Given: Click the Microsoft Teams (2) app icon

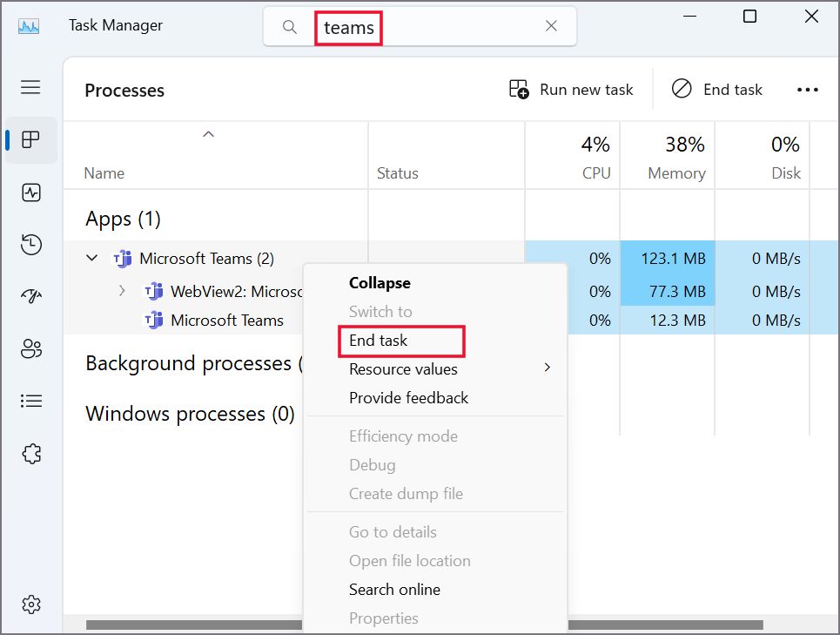Looking at the screenshot, I should pyautogui.click(x=122, y=259).
